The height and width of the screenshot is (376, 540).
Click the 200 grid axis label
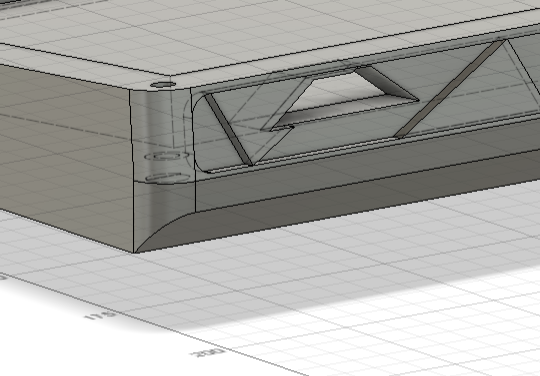click(x=207, y=353)
